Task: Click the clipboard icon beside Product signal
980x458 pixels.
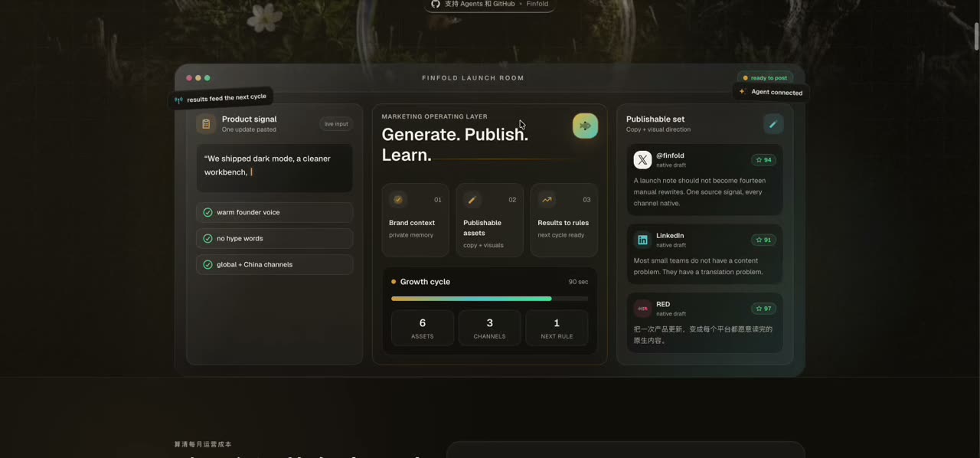Action: pos(206,124)
